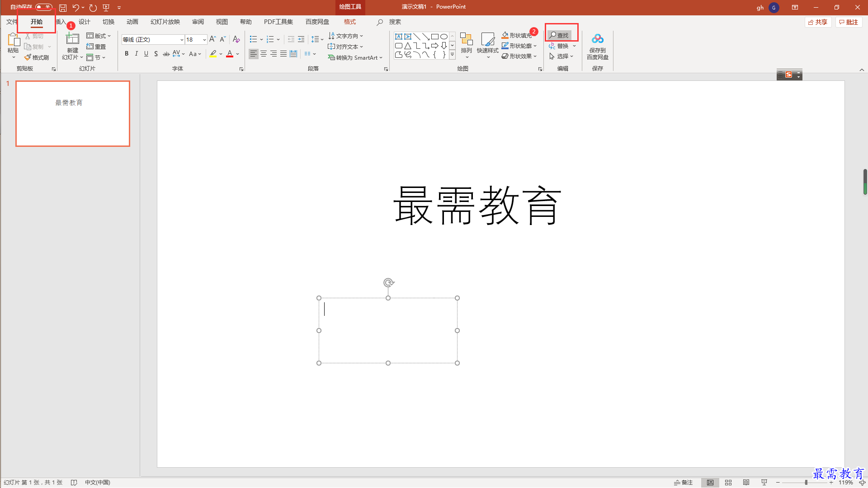Viewport: 868px width, 488px height.
Task: Click the search box in ribbon
Action: (395, 22)
